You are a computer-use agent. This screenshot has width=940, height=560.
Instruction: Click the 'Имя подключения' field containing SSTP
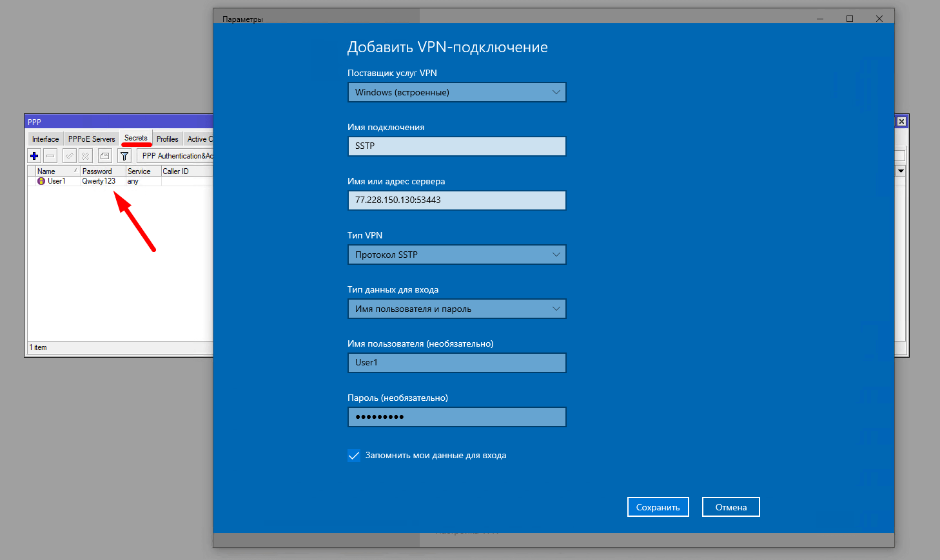(x=457, y=146)
